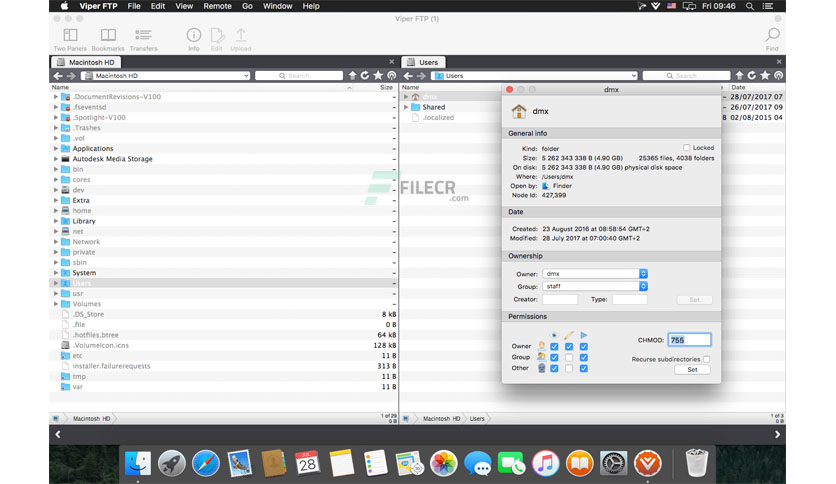This screenshot has width=836, height=484.
Task: Expand the Applications folder
Action: (55, 149)
